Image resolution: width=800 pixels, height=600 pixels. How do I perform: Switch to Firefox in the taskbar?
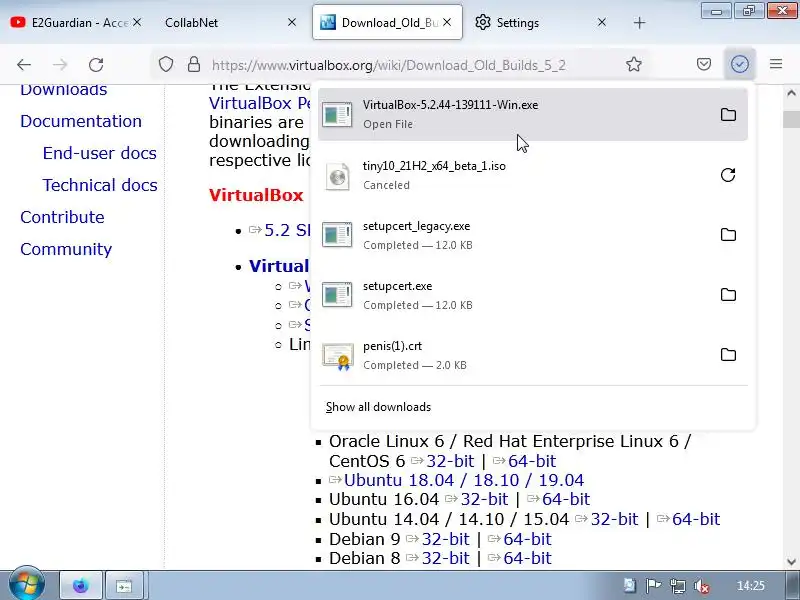tap(81, 586)
